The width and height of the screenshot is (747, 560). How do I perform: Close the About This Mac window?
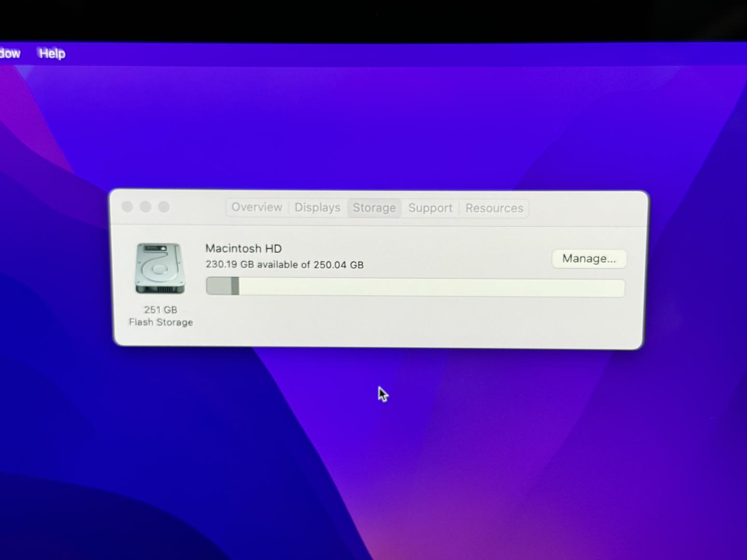[x=128, y=207]
